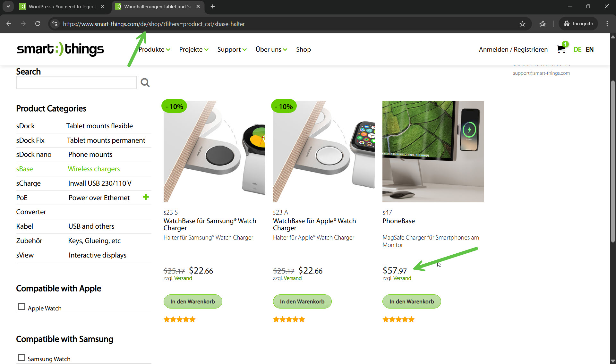Image resolution: width=616 pixels, height=364 pixels.
Task: Click the browser forward arrow
Action: pos(23,24)
